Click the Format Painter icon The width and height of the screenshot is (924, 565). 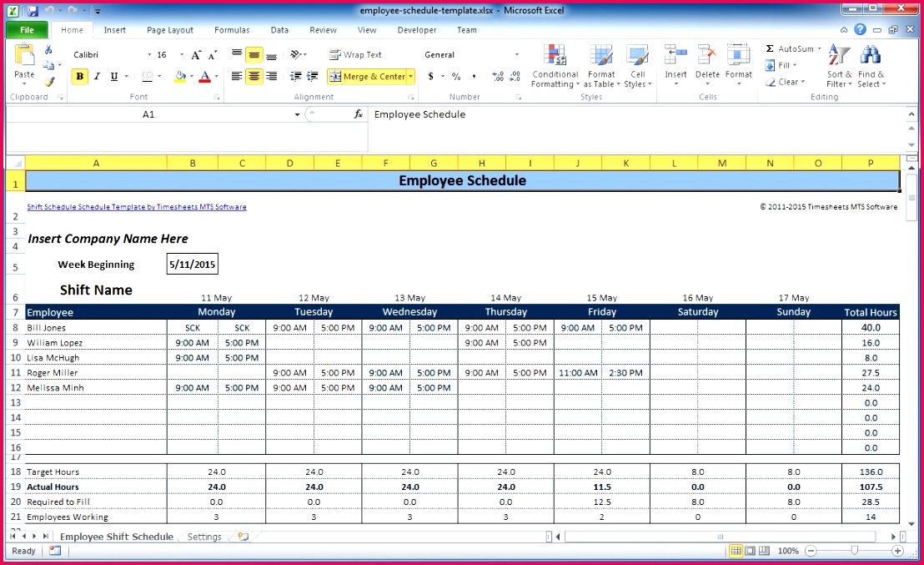(50, 81)
